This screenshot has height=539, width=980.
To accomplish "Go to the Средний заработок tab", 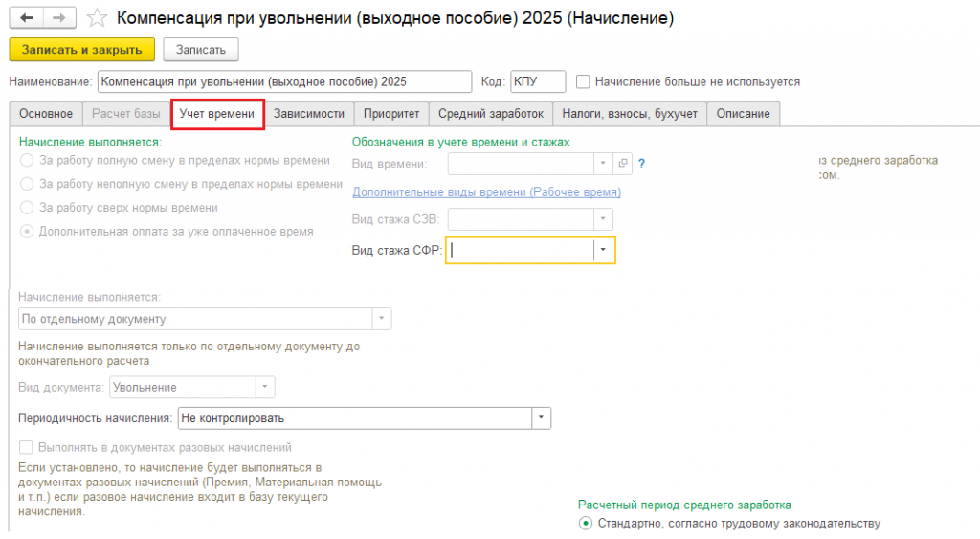I will 491,114.
